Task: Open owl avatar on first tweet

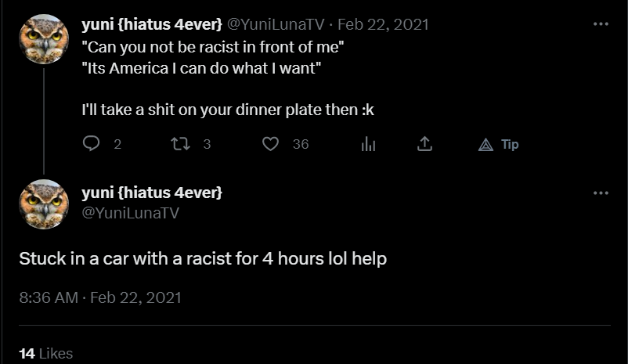Action: [44, 39]
